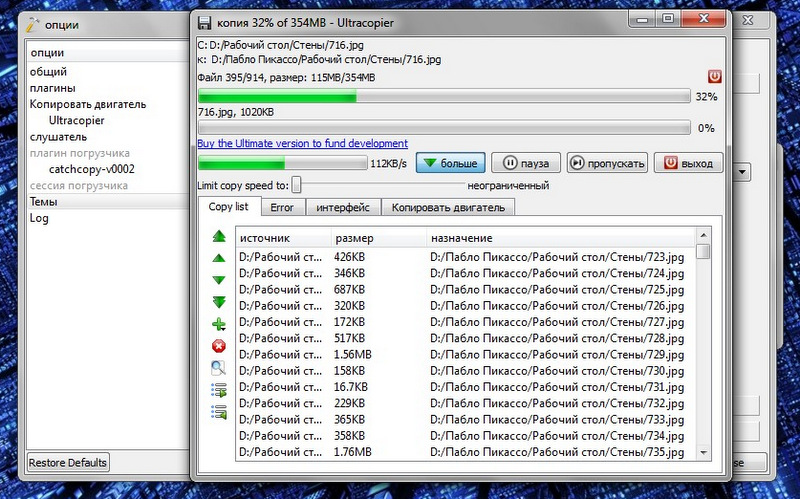Click the current file 0% progress bar

[x=444, y=128]
